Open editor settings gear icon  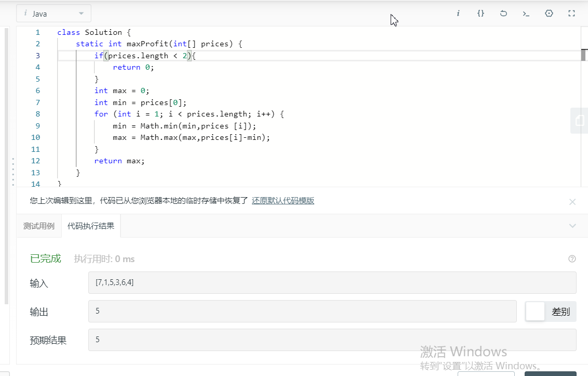pos(549,14)
